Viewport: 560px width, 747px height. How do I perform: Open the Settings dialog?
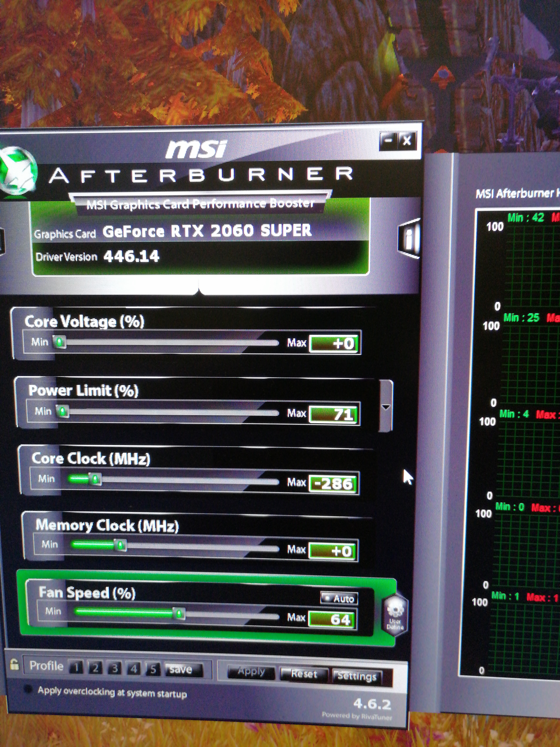[357, 676]
